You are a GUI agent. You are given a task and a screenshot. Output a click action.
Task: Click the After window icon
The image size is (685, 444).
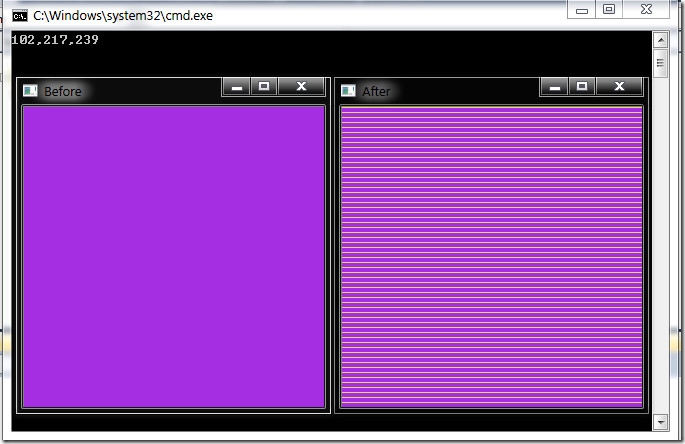coord(348,90)
